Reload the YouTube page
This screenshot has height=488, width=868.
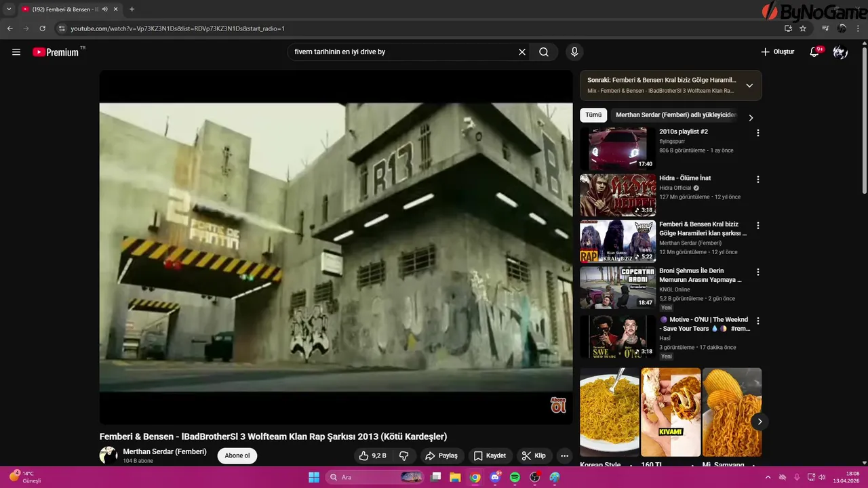click(42, 28)
